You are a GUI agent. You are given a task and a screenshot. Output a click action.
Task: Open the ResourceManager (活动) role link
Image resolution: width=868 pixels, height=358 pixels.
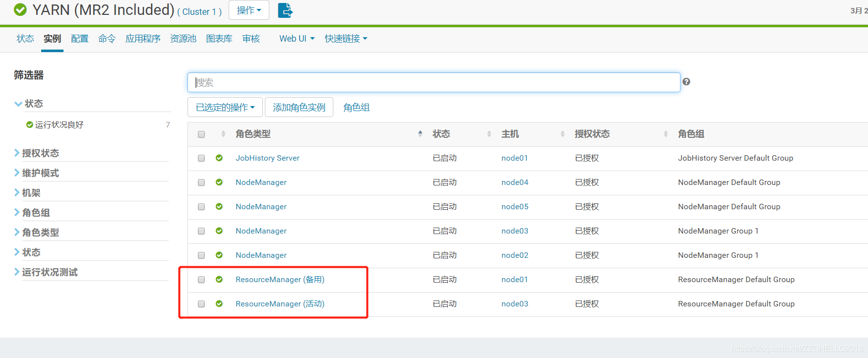tap(280, 303)
